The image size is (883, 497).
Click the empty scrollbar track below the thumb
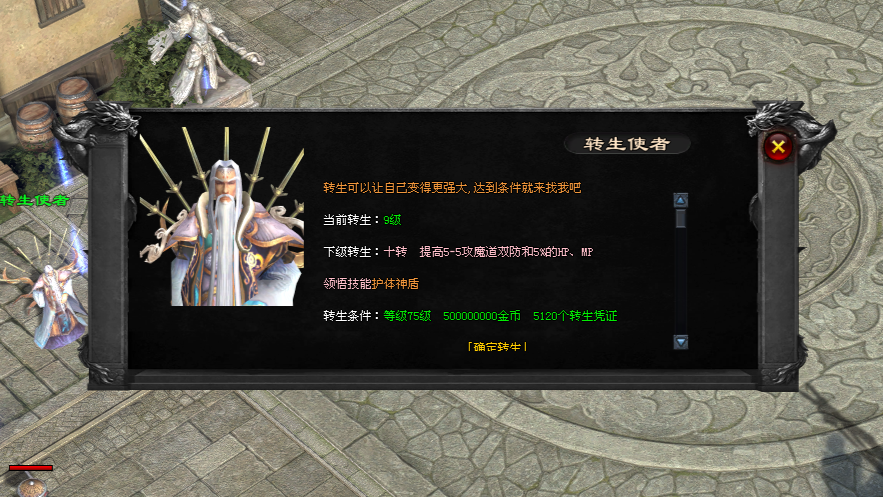tap(681, 281)
